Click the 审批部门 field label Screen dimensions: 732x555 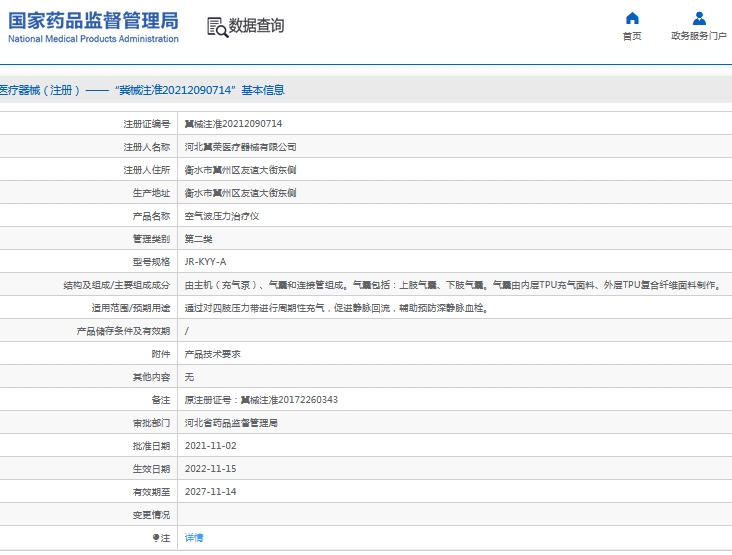pyautogui.click(x=151, y=423)
